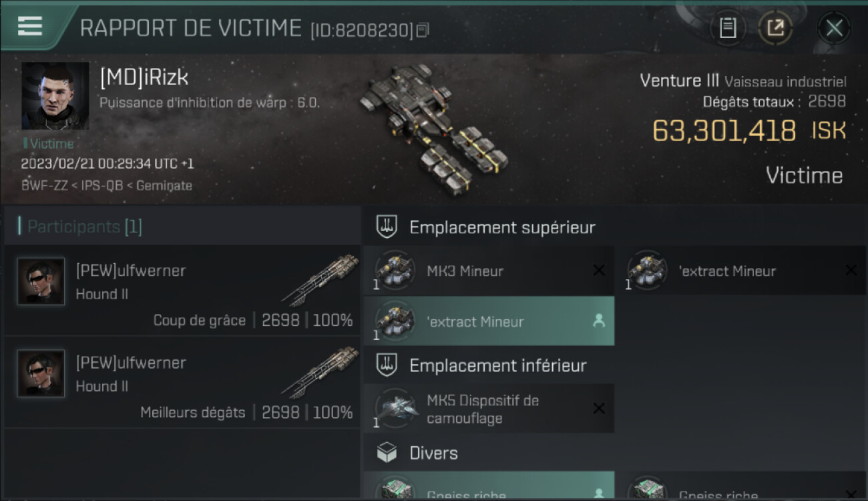View victim iRizk's portrait
The image size is (868, 501).
55,96
